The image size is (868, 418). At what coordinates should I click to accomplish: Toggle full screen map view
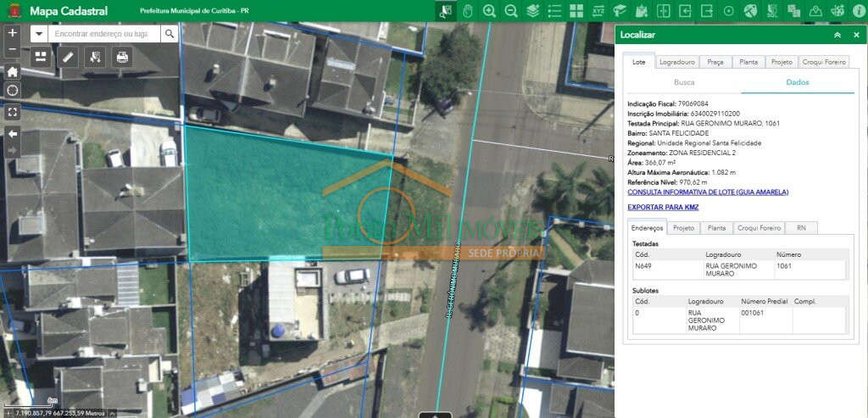point(12,112)
